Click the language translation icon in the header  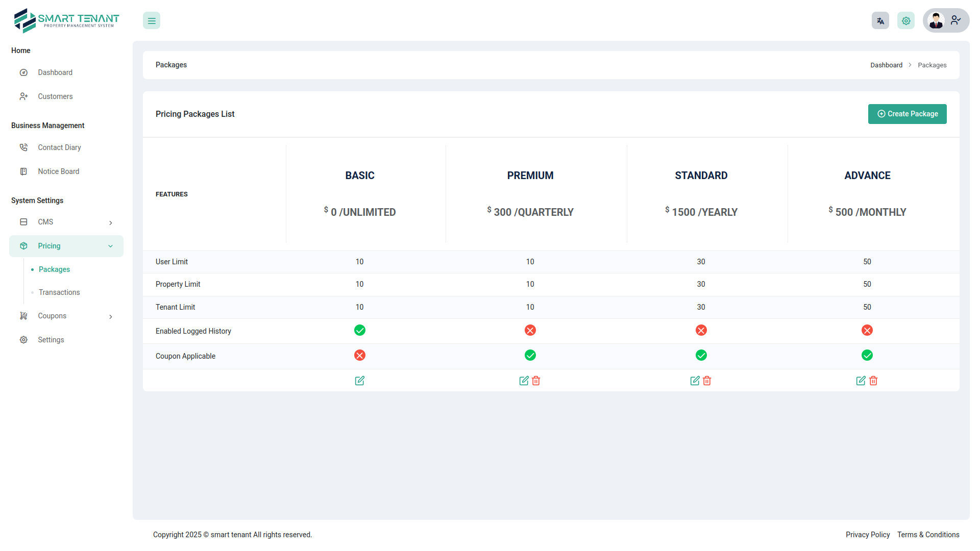880,20
